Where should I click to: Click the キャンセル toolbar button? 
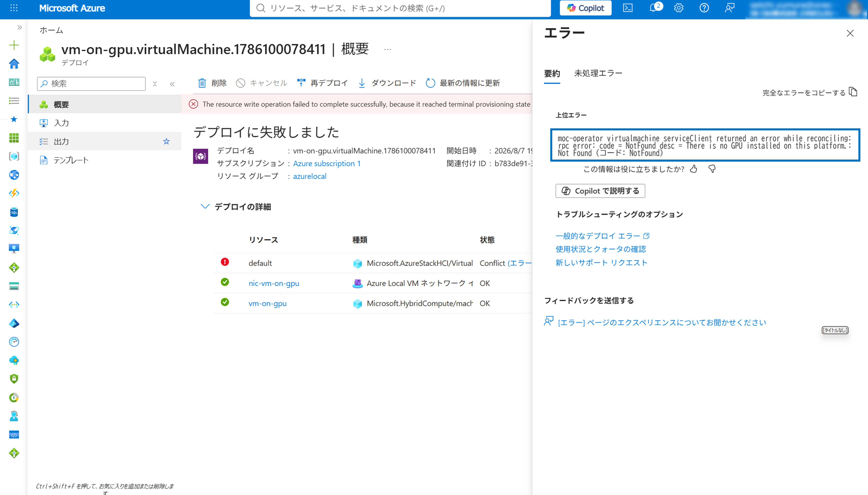click(x=261, y=83)
